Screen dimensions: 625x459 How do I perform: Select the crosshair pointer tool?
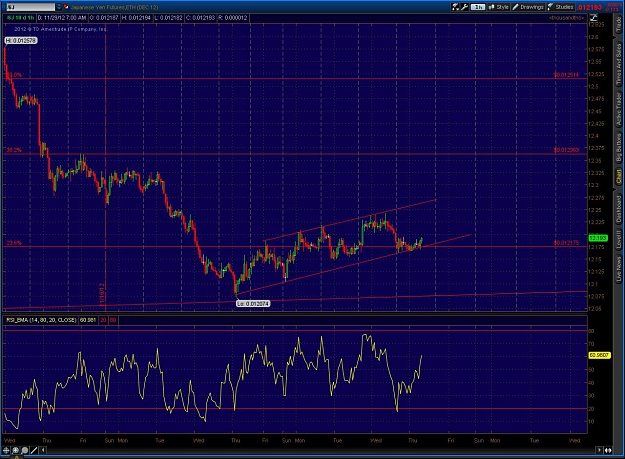point(6,450)
